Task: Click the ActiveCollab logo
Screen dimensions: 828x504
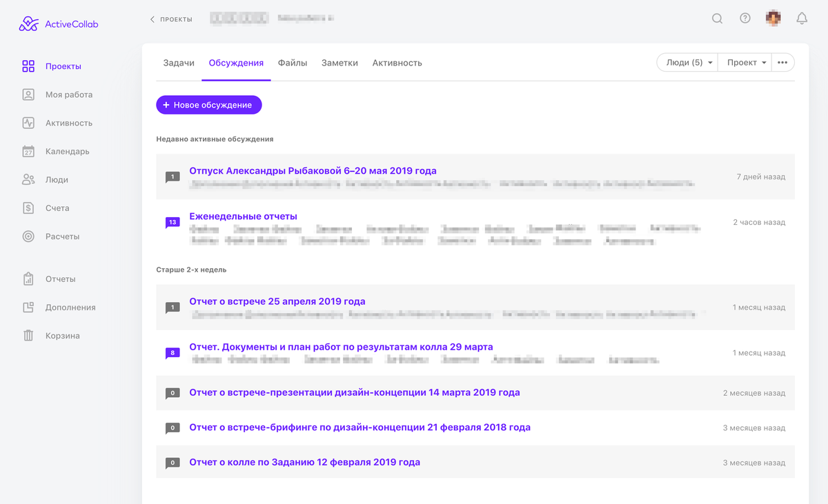Action: point(59,24)
